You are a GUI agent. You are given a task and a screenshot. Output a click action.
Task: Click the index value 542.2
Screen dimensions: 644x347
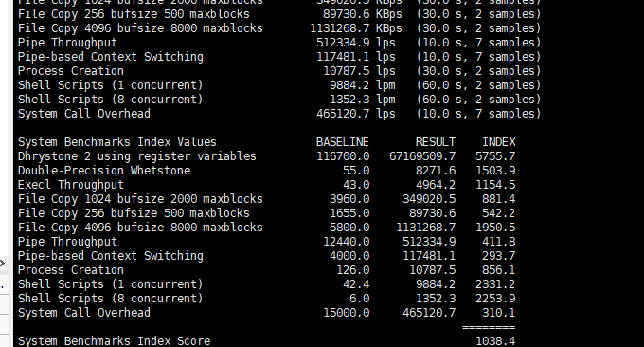point(498,213)
